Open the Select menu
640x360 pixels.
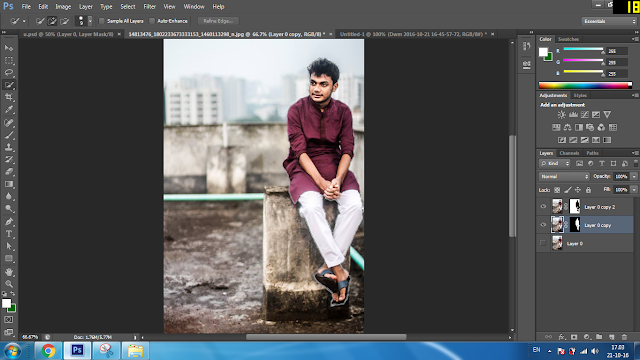(127, 7)
